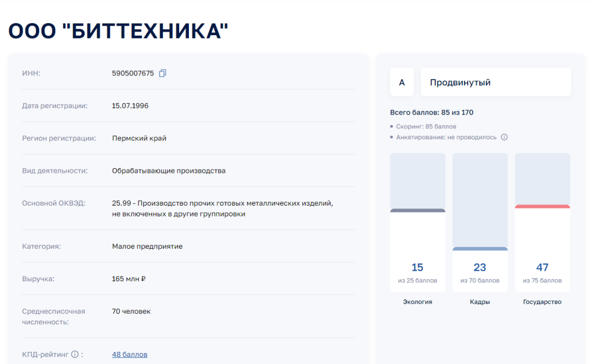This screenshot has height=364, width=596.
Task: Click Регион регистрации: field label
Action: pyautogui.click(x=59, y=138)
